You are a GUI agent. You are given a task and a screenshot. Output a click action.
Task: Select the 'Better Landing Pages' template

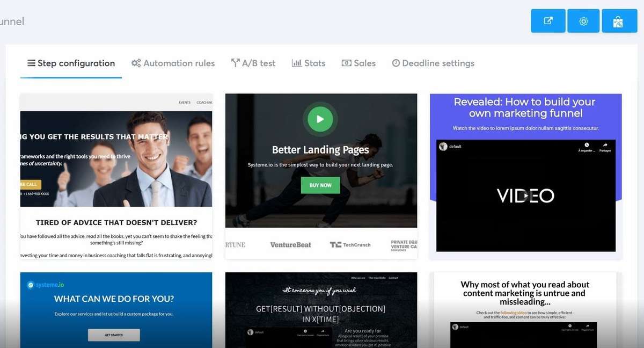pos(321,176)
